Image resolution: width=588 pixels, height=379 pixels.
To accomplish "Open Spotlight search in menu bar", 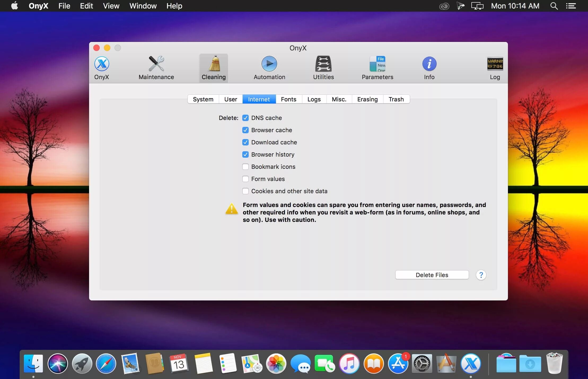I will pyautogui.click(x=554, y=6).
